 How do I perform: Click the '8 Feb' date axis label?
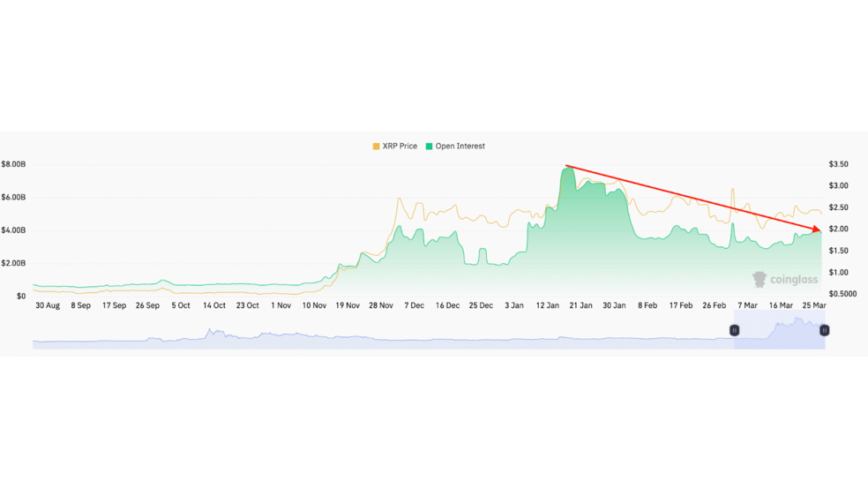(x=647, y=305)
